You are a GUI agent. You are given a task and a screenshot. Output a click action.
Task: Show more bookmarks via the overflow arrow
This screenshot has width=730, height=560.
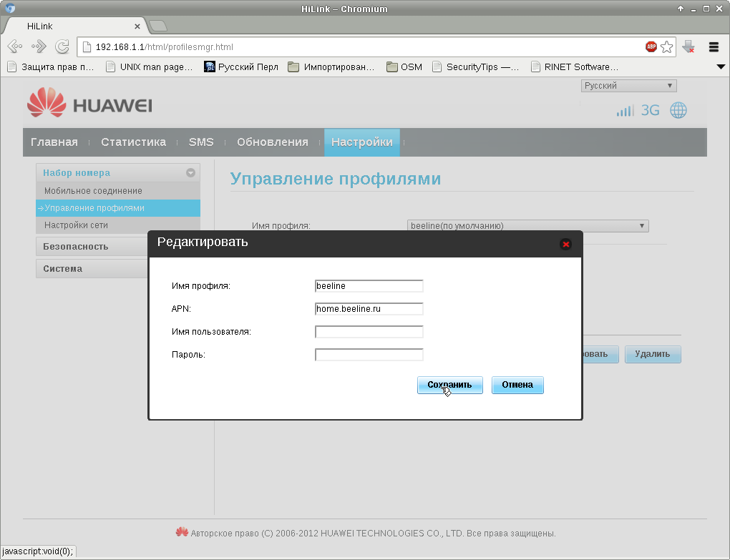[721, 67]
